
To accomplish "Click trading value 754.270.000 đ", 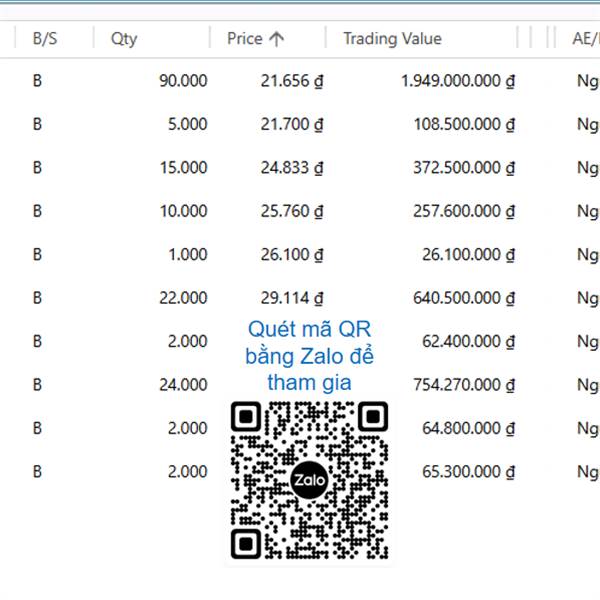I will pyautogui.click(x=464, y=385).
